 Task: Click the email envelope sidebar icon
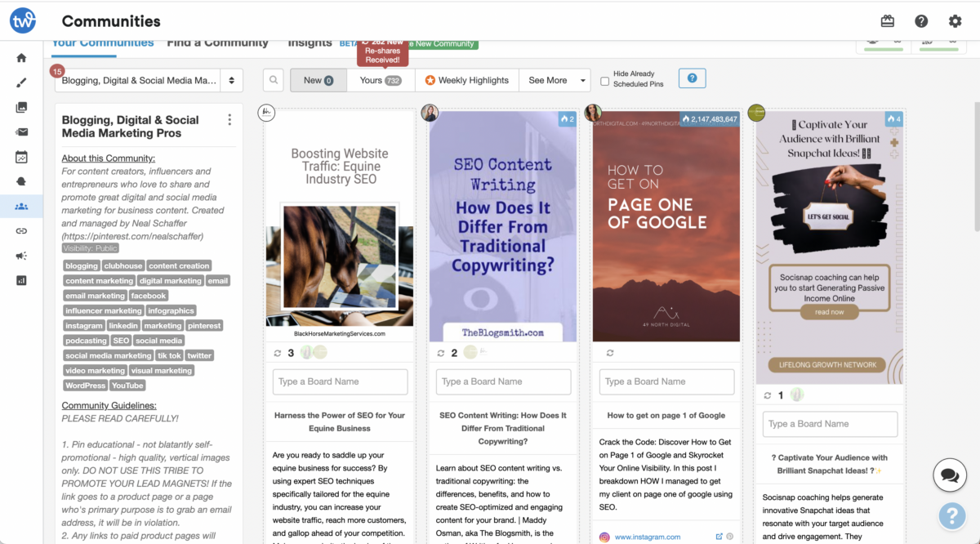pos(21,132)
